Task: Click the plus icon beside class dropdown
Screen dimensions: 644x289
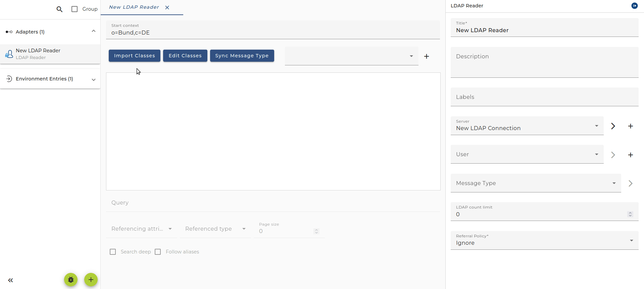Action: [x=427, y=56]
